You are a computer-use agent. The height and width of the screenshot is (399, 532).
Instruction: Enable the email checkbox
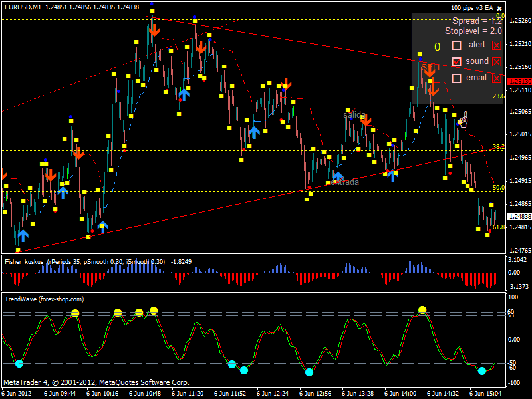pos(457,78)
